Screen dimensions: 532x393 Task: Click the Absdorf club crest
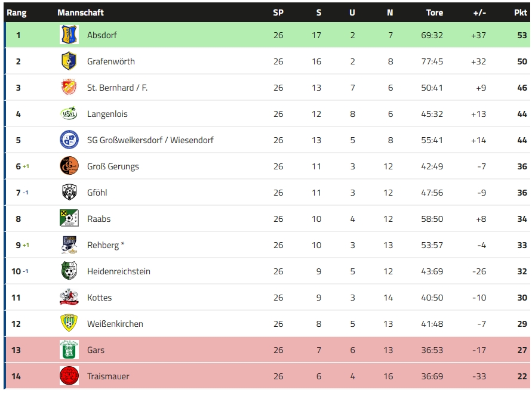[69, 35]
